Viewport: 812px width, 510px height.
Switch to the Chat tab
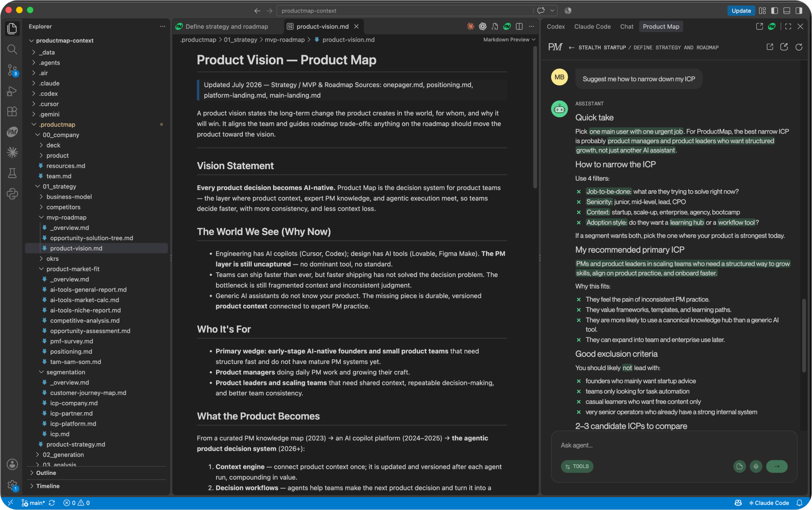[627, 27]
